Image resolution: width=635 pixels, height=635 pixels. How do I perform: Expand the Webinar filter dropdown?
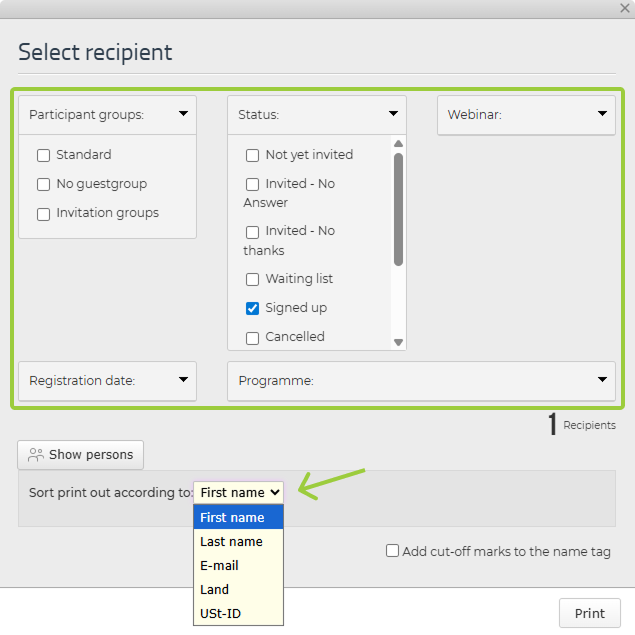point(602,114)
